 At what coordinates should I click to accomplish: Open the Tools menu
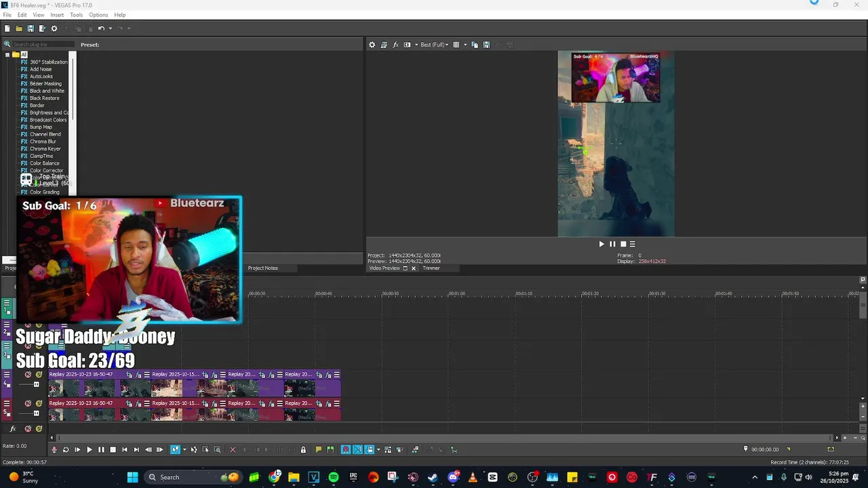(x=76, y=15)
